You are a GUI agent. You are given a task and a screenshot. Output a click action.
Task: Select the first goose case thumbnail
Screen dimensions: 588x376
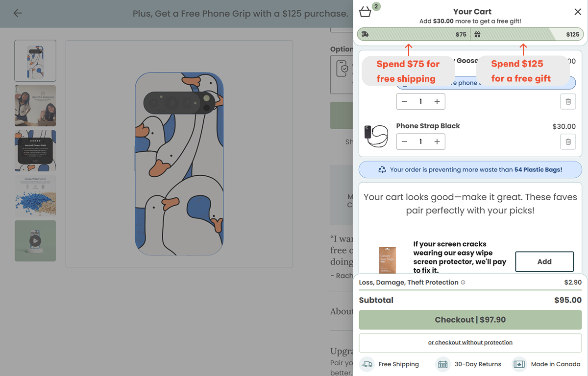35,61
